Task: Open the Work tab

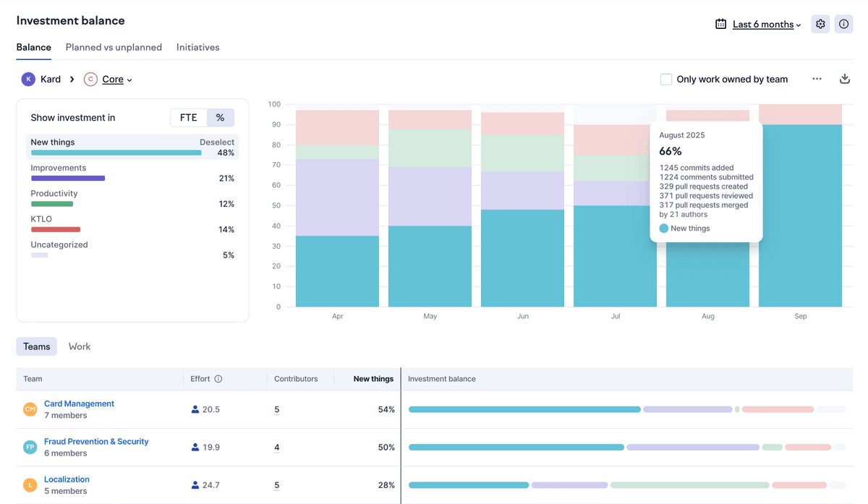Action: [x=80, y=346]
